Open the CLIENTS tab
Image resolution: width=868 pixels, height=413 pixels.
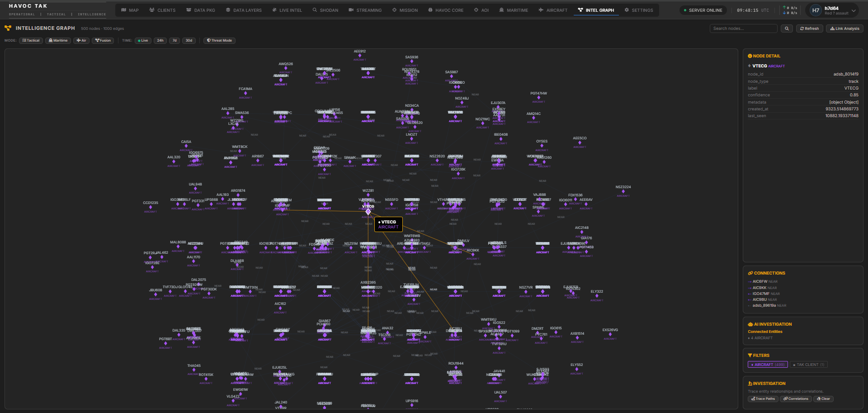[162, 10]
